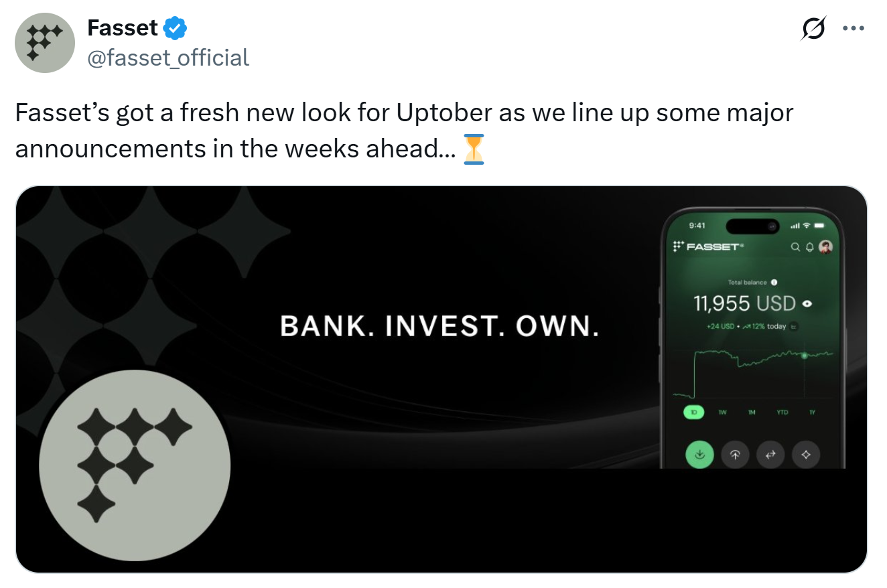Toggle balance visibility eye icon
The image size is (887, 588).
coord(807,303)
